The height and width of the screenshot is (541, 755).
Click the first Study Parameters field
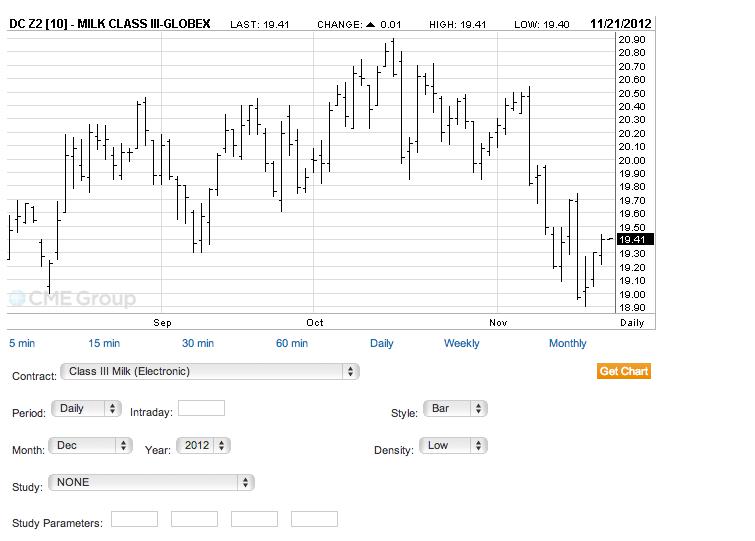134,519
